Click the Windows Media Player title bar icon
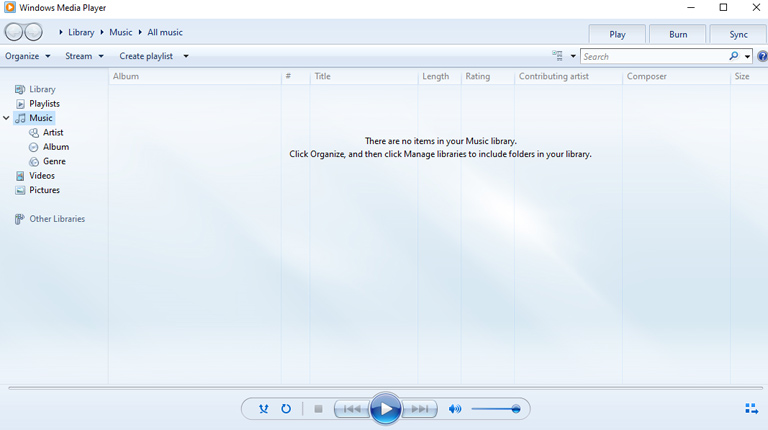The width and height of the screenshot is (768, 430). pyautogui.click(x=10, y=7)
